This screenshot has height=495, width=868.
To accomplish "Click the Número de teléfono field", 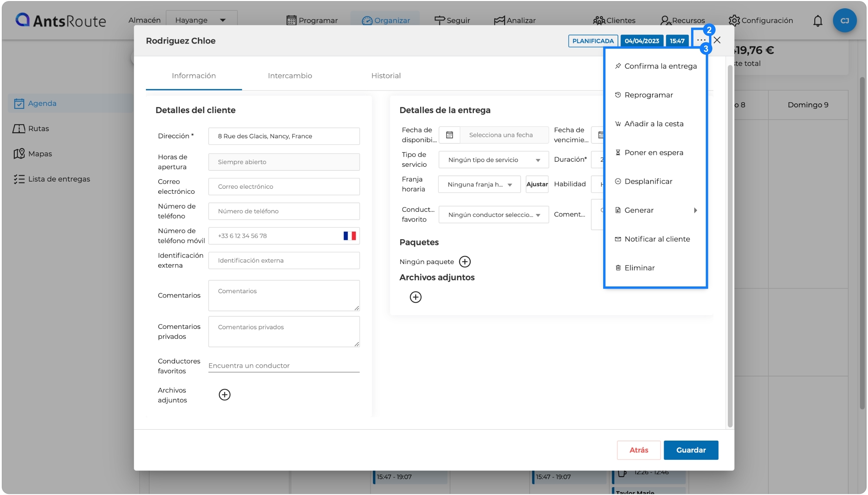I will pyautogui.click(x=284, y=211).
